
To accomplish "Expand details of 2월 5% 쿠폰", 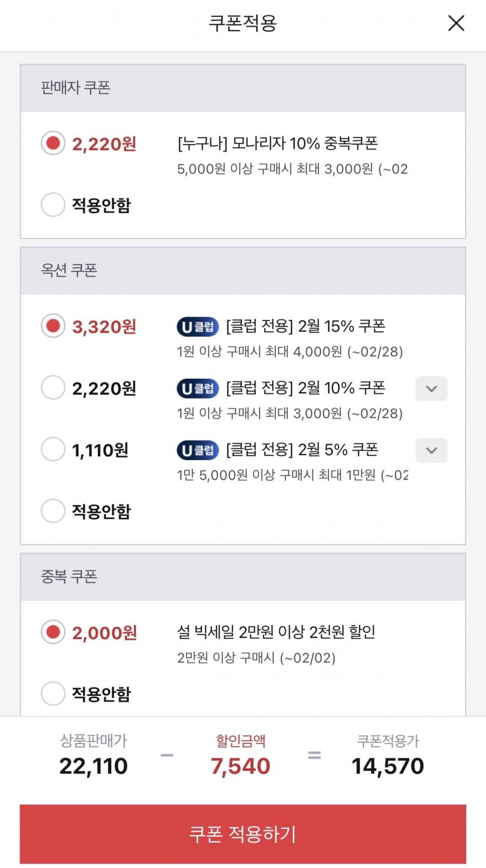I will click(431, 450).
